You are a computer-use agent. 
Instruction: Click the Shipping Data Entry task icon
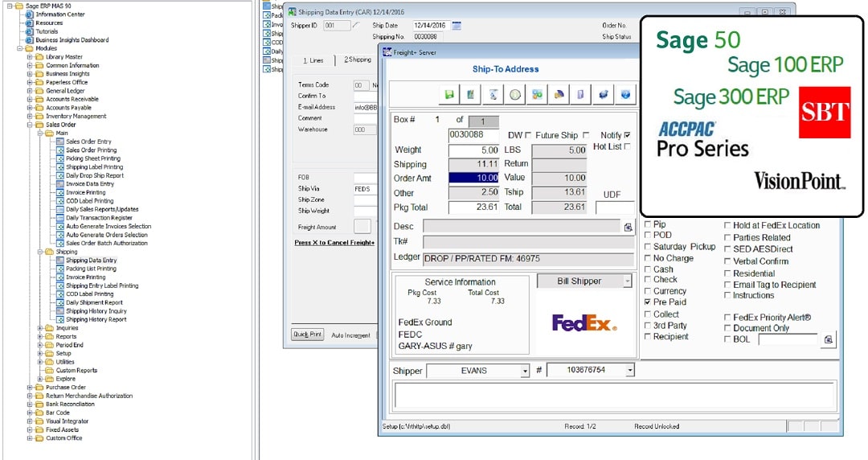[x=60, y=261]
